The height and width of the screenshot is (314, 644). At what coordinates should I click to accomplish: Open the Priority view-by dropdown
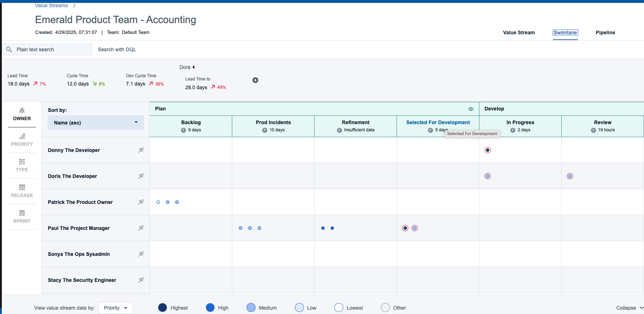[x=116, y=308]
